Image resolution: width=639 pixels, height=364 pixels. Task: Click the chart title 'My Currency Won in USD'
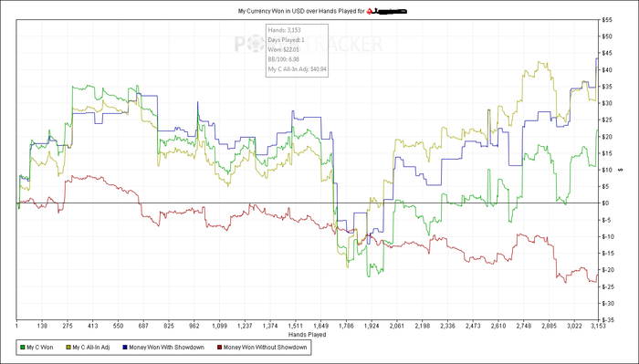pyautogui.click(x=271, y=11)
